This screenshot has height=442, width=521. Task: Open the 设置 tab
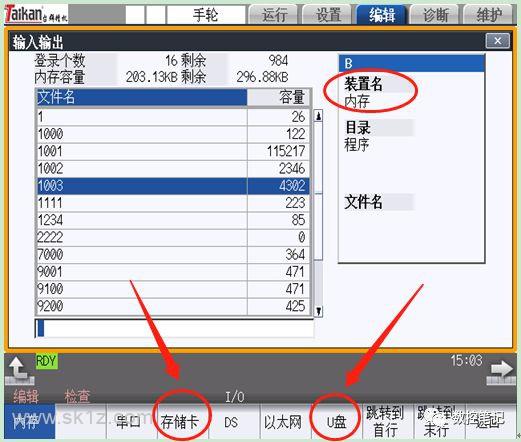pos(328,15)
